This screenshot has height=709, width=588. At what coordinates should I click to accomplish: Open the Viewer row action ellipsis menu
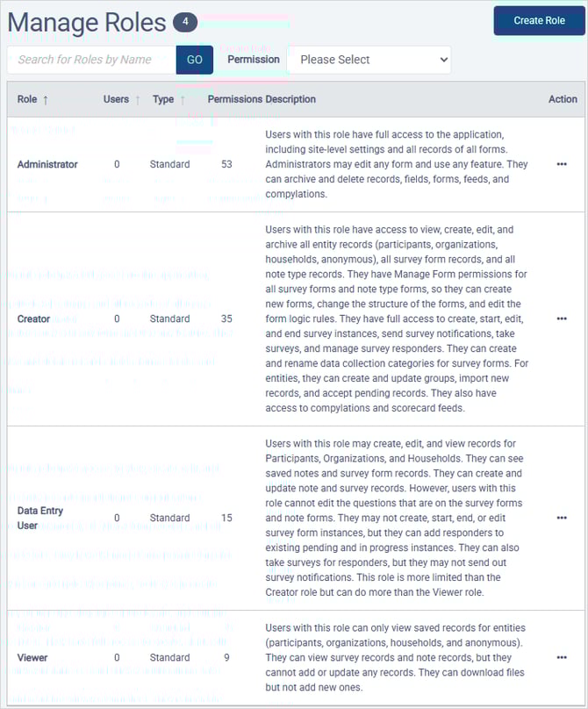562,657
